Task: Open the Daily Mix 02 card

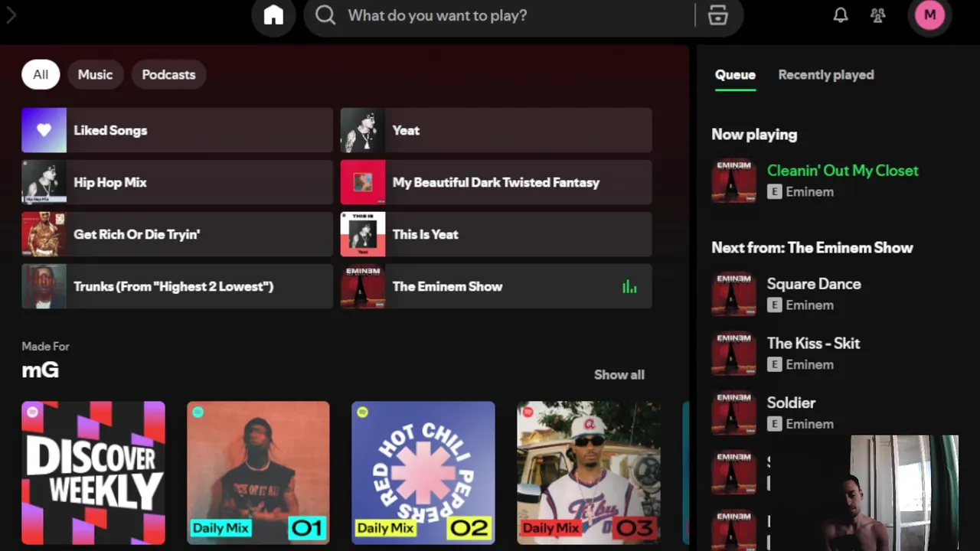Action: [423, 473]
